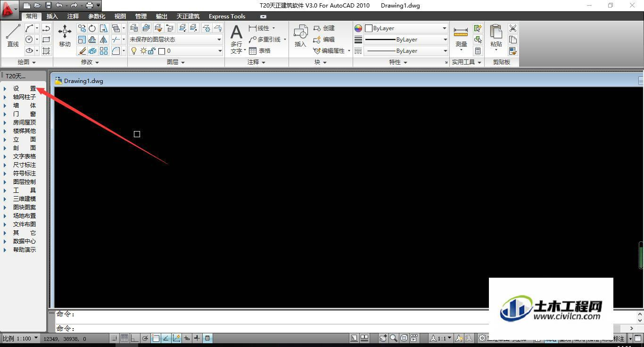Select the 直线 line tool
Viewport: 644px width, 347px height.
click(13, 36)
